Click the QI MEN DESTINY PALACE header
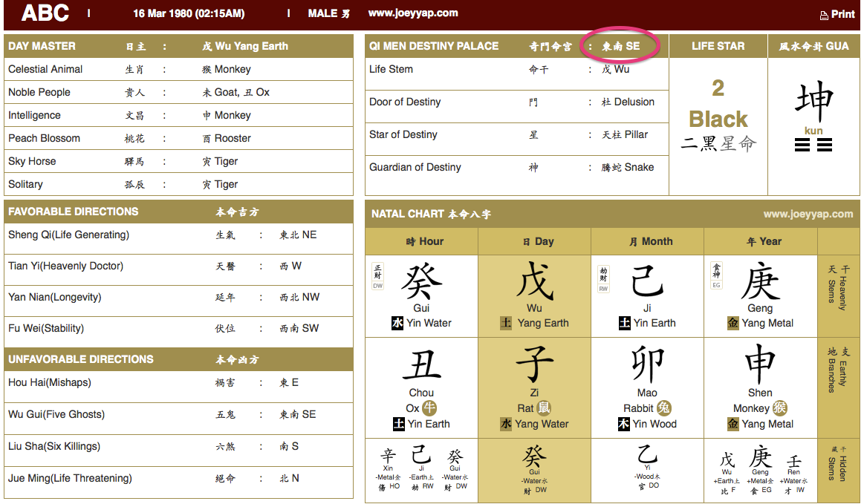This screenshot has height=504, width=864. [x=517, y=46]
